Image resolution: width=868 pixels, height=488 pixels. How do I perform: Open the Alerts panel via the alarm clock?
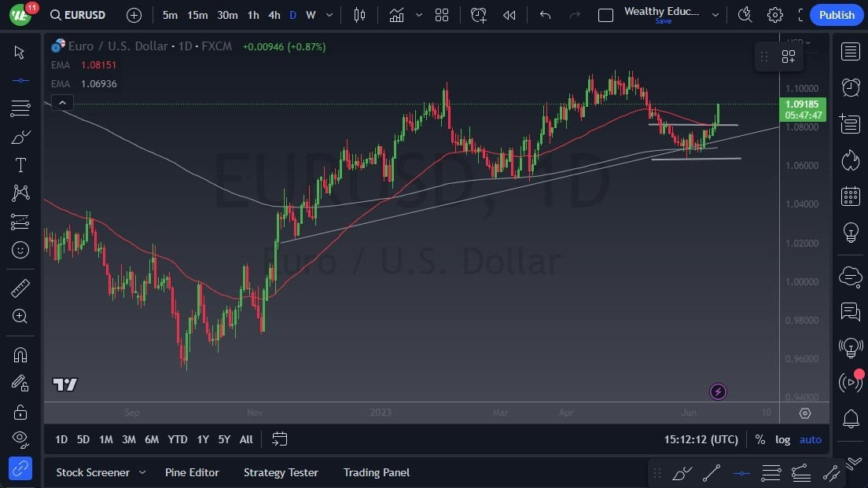850,86
